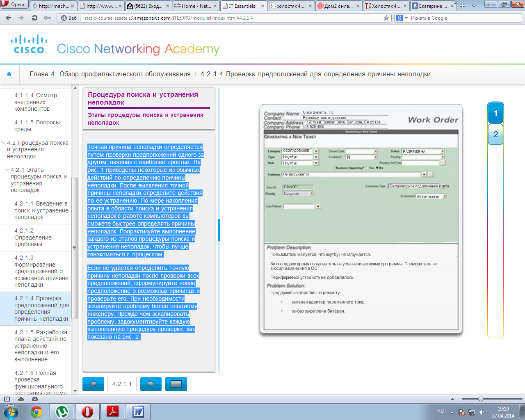Click the RU language indicator
Screen dimensions: 525x420
(441, 411)
